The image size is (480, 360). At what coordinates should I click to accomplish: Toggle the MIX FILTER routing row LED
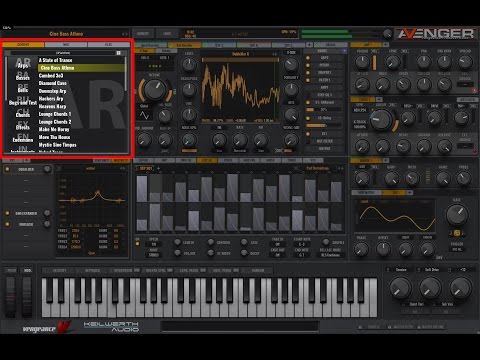(308, 141)
